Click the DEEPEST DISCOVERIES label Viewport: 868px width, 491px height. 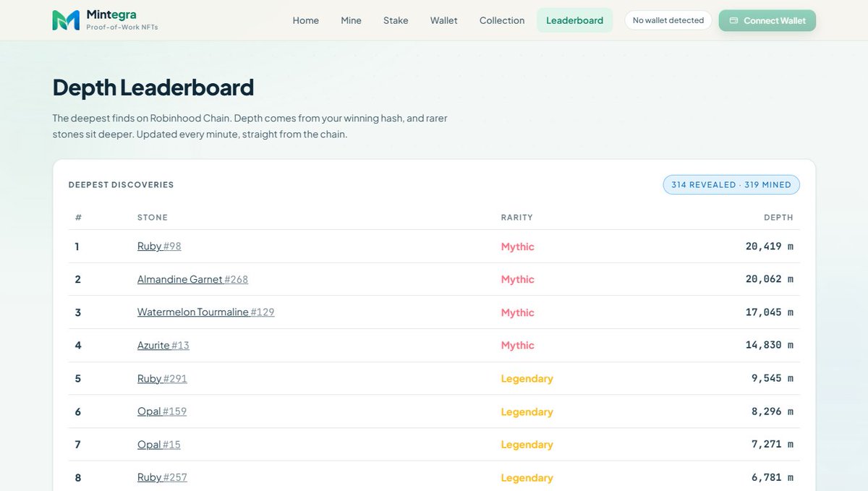pyautogui.click(x=121, y=185)
